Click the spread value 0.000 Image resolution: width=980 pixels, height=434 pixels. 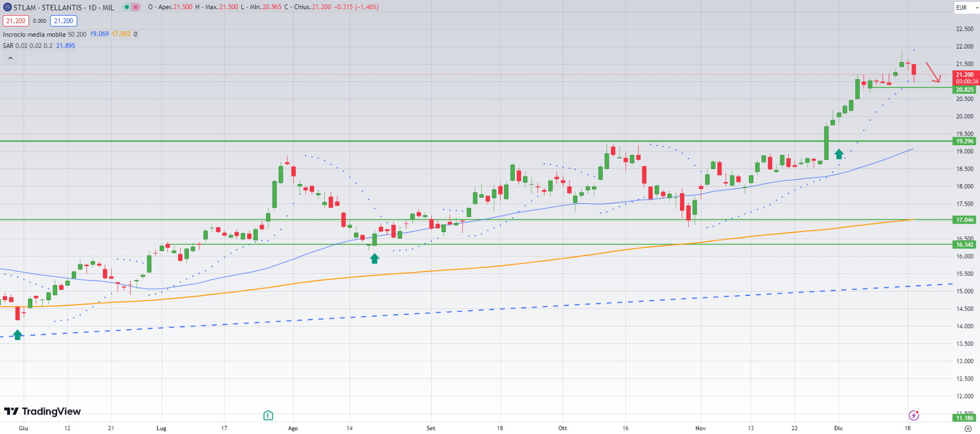(39, 21)
